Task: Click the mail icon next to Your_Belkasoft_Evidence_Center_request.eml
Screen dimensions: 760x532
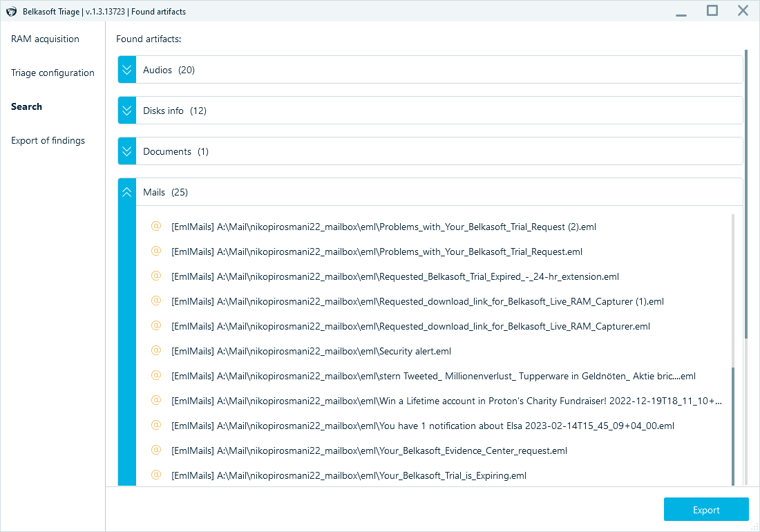Action: [156, 450]
